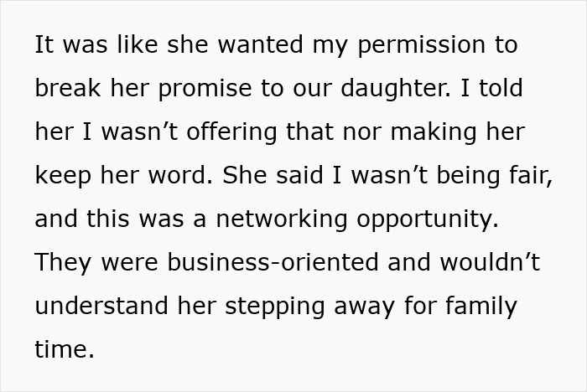Click the word "away" in the paragraph
Screen dimensions: 587x392
[x=364, y=307]
